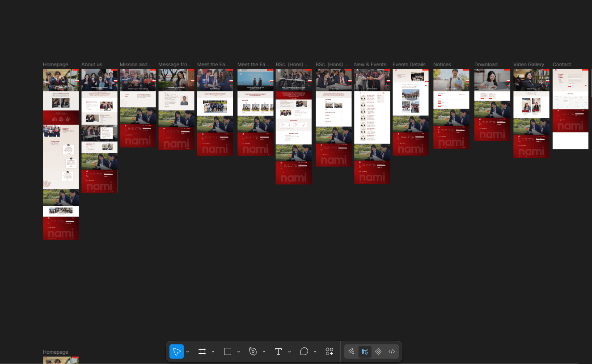The width and height of the screenshot is (592, 364).
Task: Switch to Design mode
Action: [x=365, y=351]
